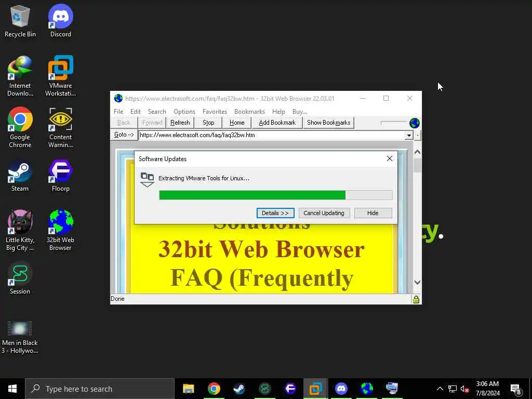
Task: Open the Search menu
Action: click(157, 112)
